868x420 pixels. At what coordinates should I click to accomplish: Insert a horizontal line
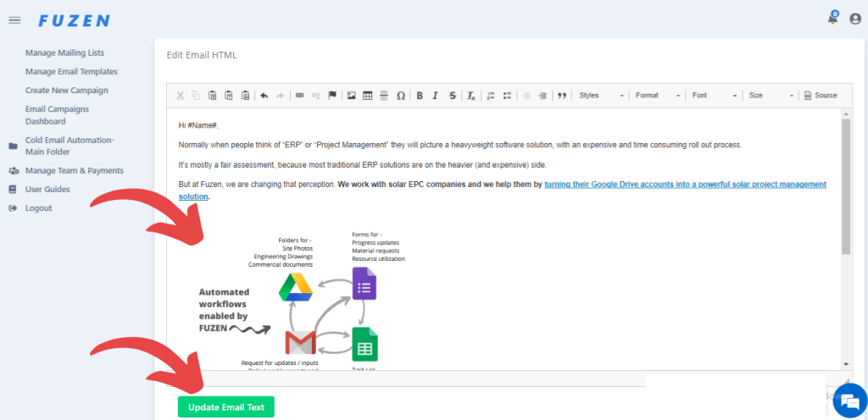click(384, 96)
